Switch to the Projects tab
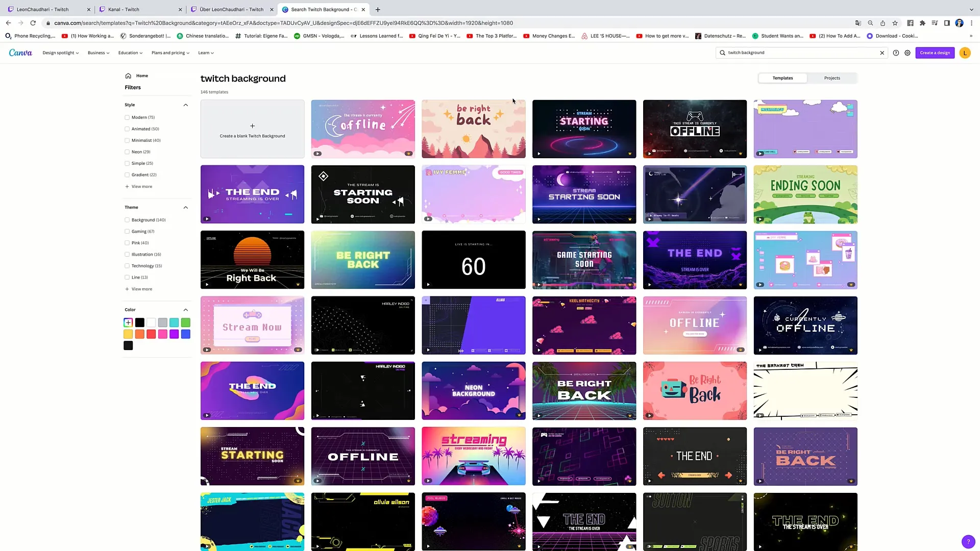 click(832, 78)
